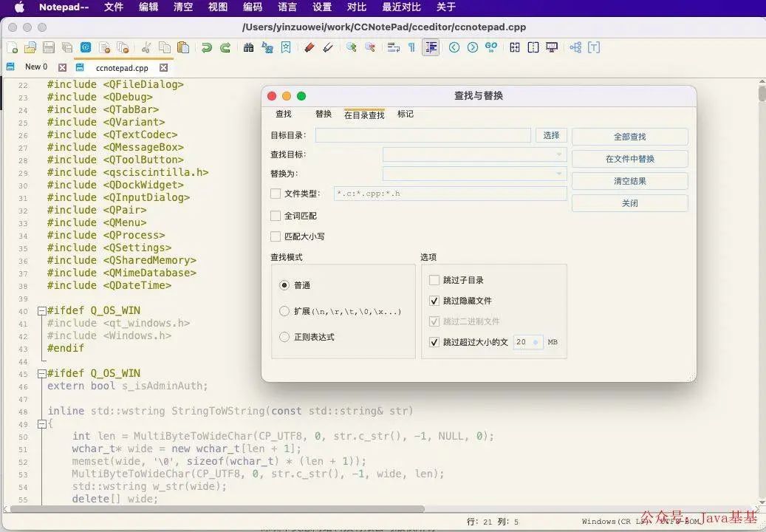Click the scissors cut icon
The width and height of the screenshot is (766, 532).
(146, 47)
